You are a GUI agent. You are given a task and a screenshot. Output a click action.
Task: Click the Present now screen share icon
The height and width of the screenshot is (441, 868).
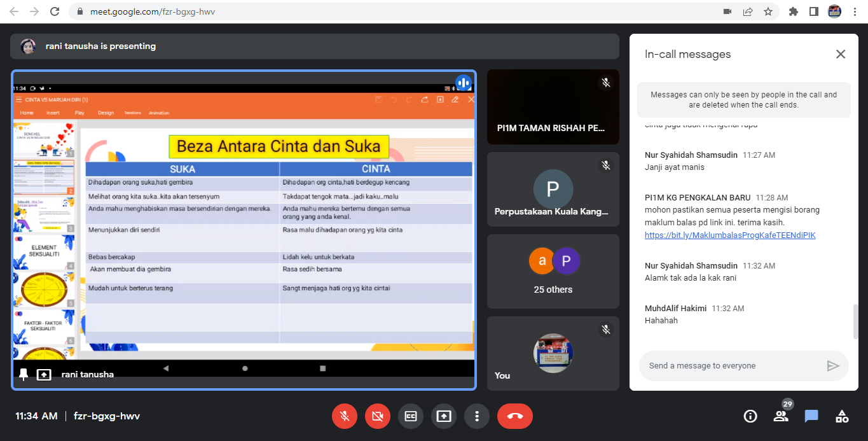point(444,416)
